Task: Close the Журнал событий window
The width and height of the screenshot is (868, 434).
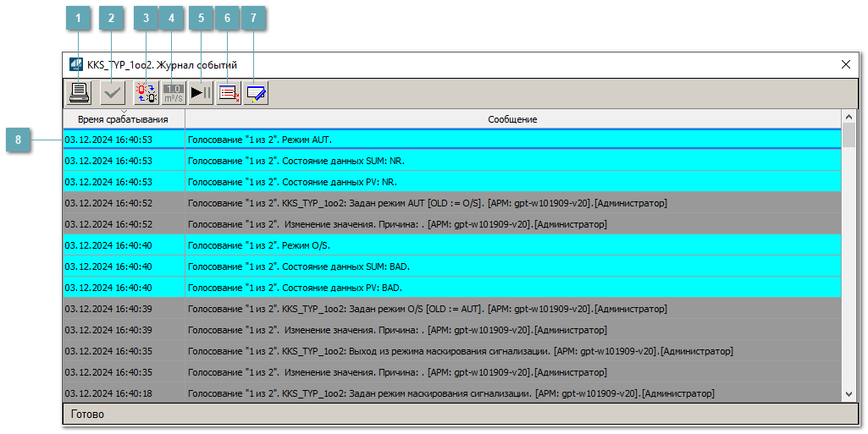Action: coord(845,64)
